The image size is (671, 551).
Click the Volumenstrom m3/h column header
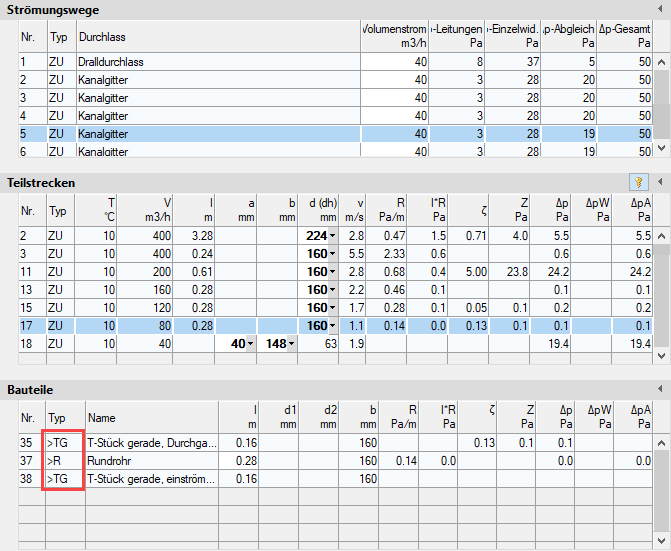(395, 37)
